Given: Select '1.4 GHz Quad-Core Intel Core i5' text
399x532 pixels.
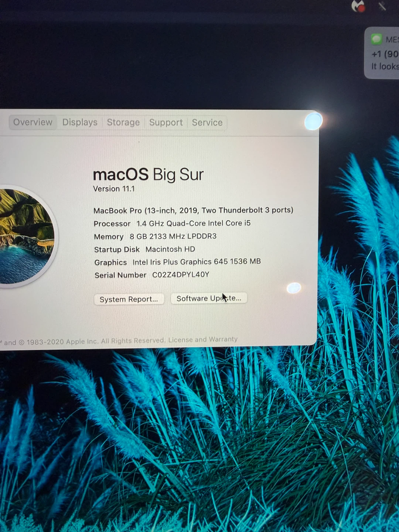Looking at the screenshot, I should [194, 223].
